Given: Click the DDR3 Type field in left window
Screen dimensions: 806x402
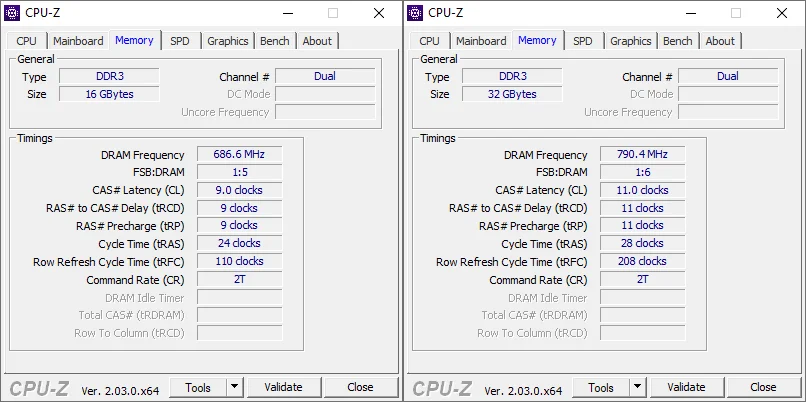Looking at the screenshot, I should click(x=109, y=77).
